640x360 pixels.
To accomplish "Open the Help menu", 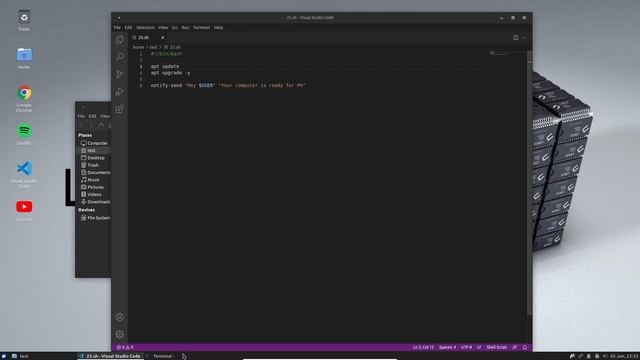I will click(x=218, y=27).
